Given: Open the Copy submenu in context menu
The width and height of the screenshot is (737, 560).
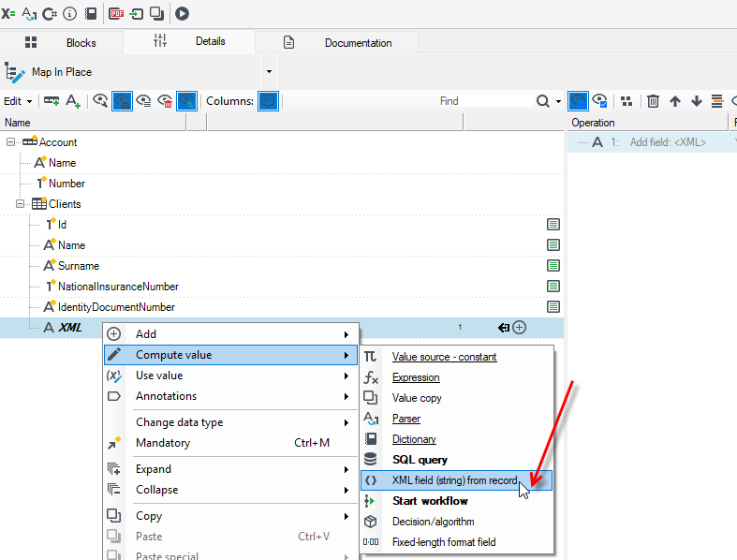Looking at the screenshot, I should 231,516.
